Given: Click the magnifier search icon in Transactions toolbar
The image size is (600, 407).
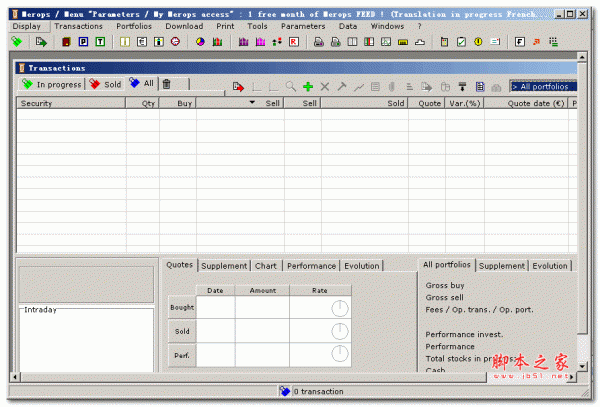Looking at the screenshot, I should (291, 86).
